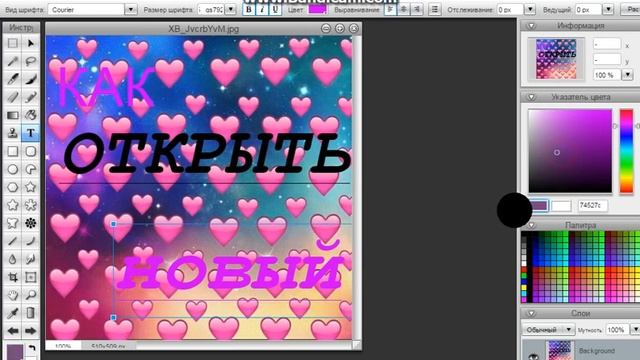Image resolution: width=640 pixels, height=360 pixels.
Task: Select the rectangular selection tool
Action: (13, 43)
